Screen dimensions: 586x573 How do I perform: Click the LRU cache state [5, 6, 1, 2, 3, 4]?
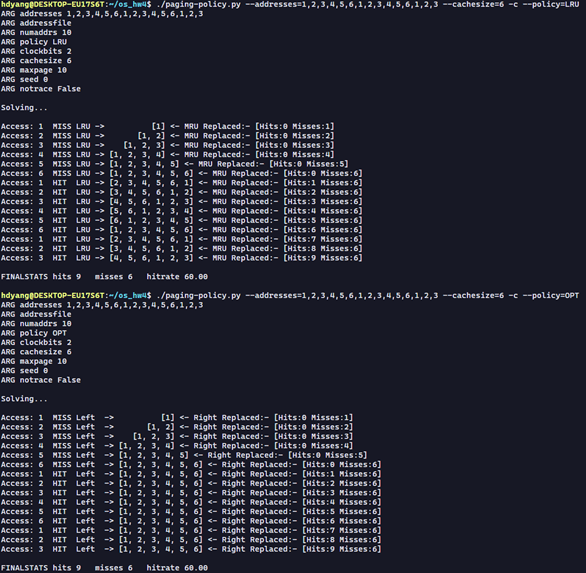151,211
